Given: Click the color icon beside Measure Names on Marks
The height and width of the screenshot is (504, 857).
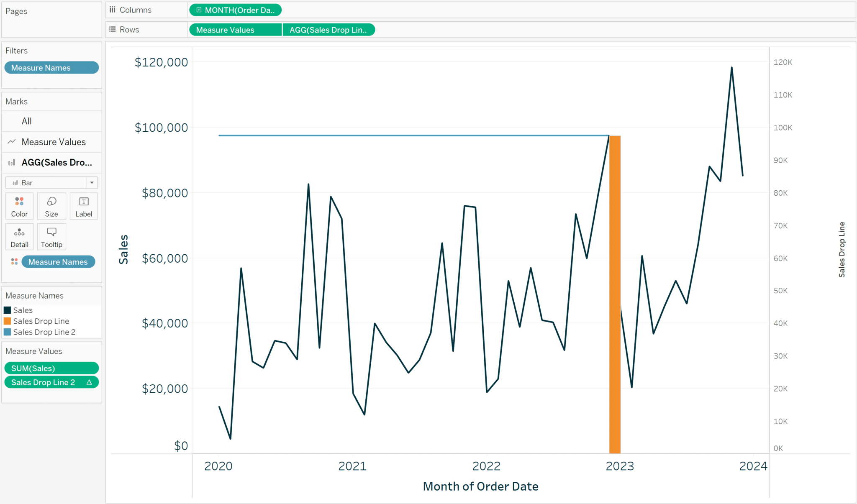Looking at the screenshot, I should click(x=14, y=261).
